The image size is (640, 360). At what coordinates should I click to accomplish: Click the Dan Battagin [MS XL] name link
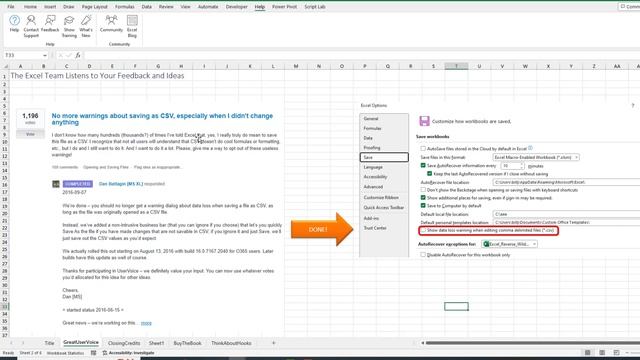(121, 184)
